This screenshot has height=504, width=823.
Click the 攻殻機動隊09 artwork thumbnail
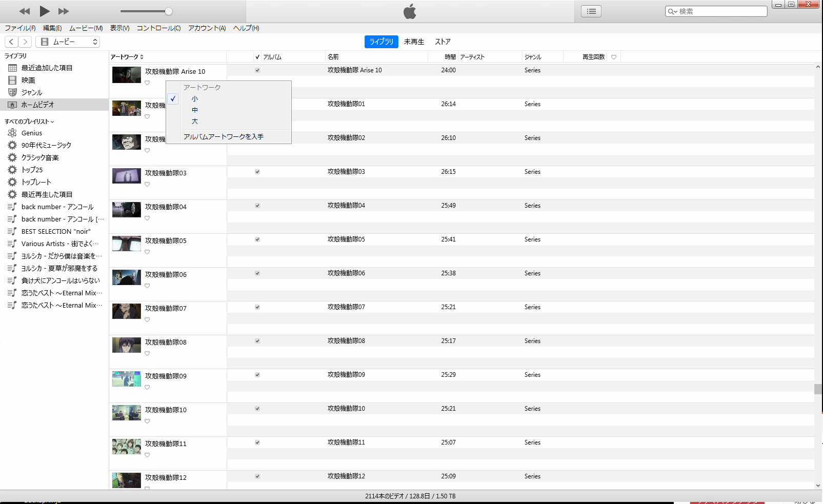pos(127,379)
